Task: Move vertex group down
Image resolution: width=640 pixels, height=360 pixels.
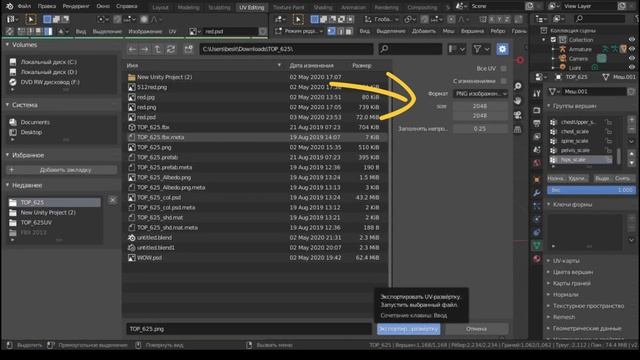Action: coord(631,162)
